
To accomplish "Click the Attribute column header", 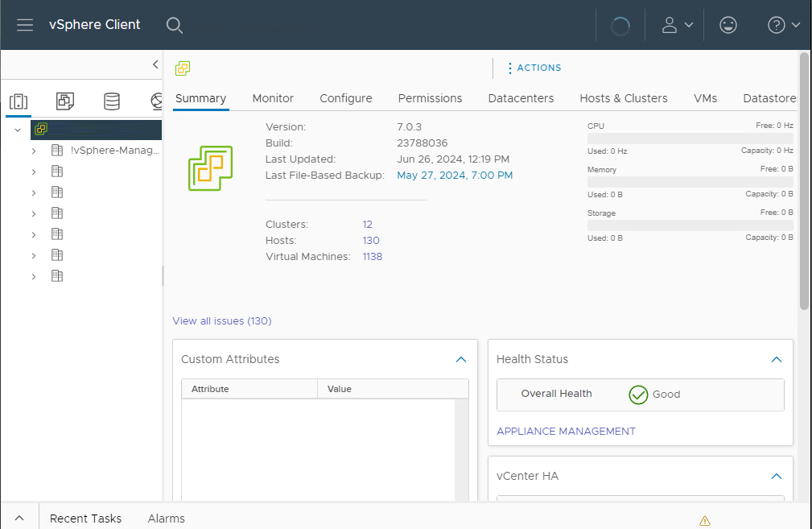I will click(x=249, y=389).
